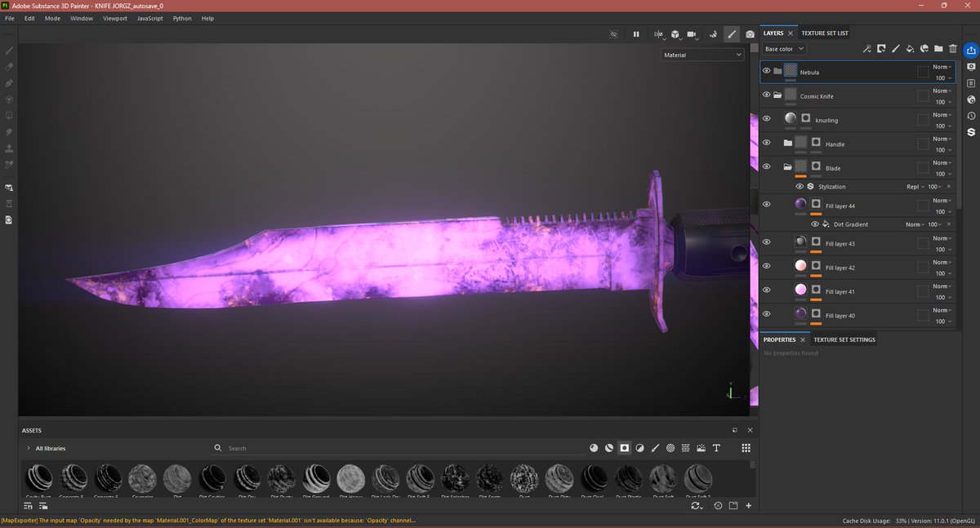Select the Dirt Ground asset thumbnail

click(315, 478)
